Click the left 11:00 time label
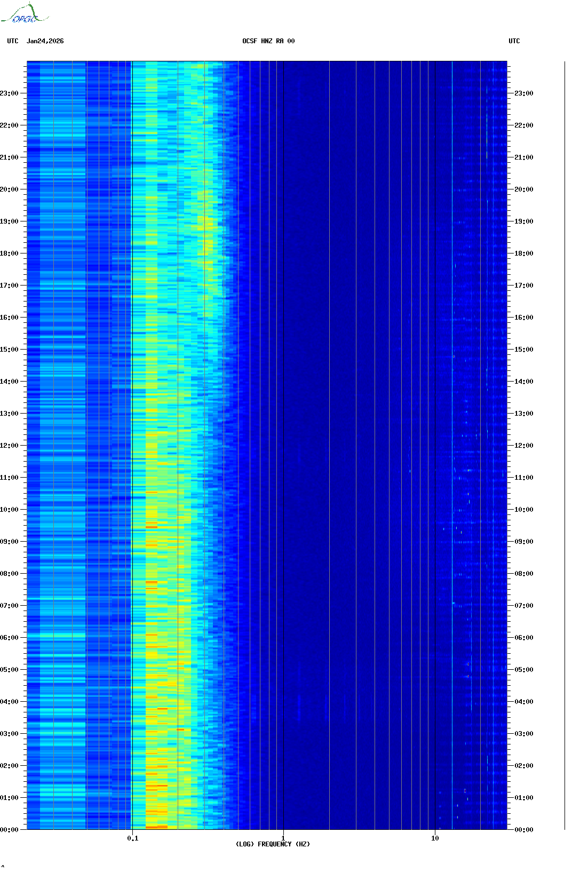This screenshot has width=588, height=872. tap(9, 478)
